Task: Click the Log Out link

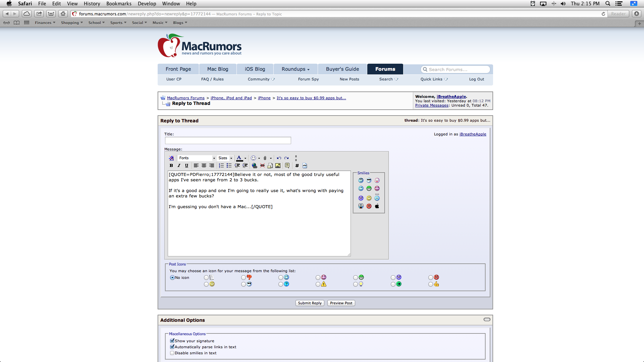Action: (477, 79)
